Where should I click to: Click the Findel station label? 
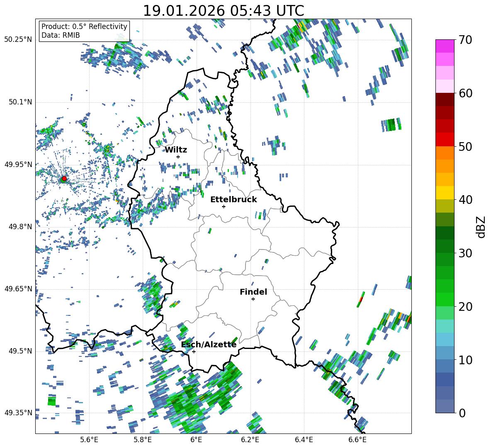click(253, 292)
